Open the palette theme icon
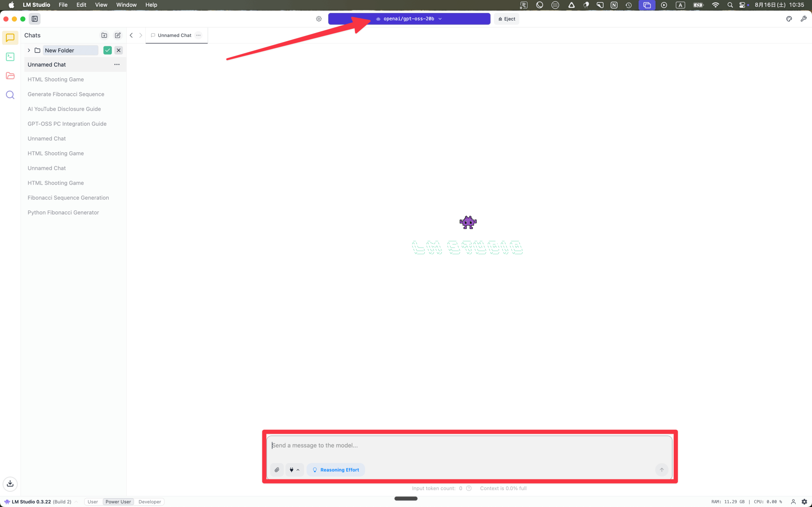This screenshot has width=812, height=507. 789,19
